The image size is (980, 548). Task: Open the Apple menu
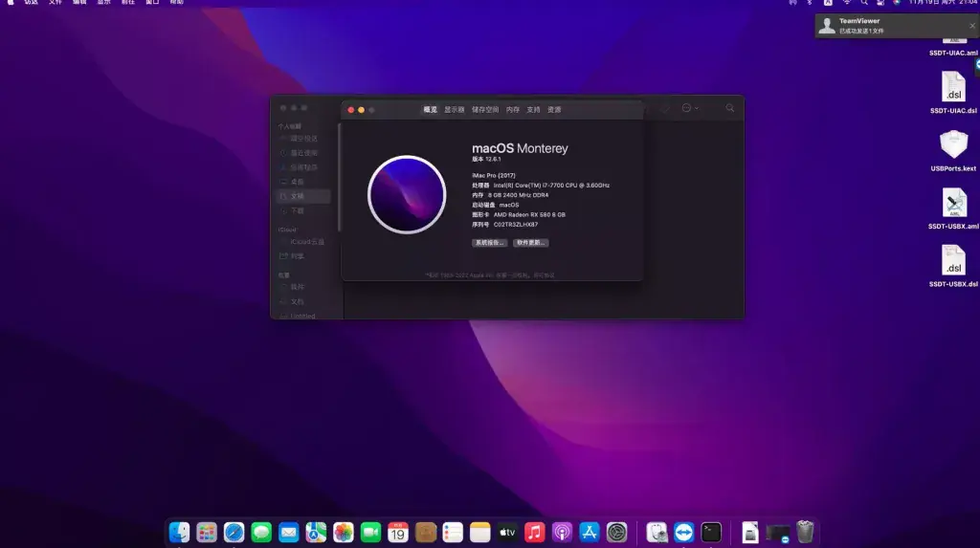pos(11,3)
